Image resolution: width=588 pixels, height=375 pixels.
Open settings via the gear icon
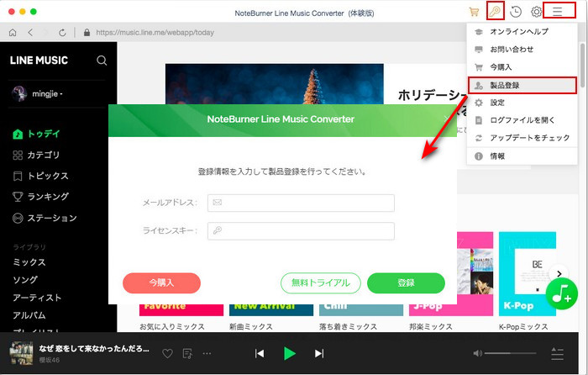[x=536, y=12]
